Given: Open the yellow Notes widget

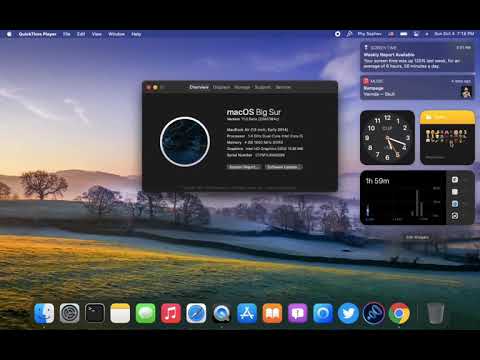Looking at the screenshot, I should [447, 137].
